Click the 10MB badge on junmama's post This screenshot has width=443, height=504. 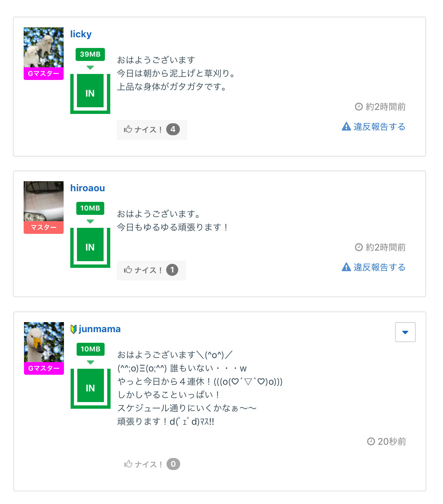pyautogui.click(x=90, y=349)
